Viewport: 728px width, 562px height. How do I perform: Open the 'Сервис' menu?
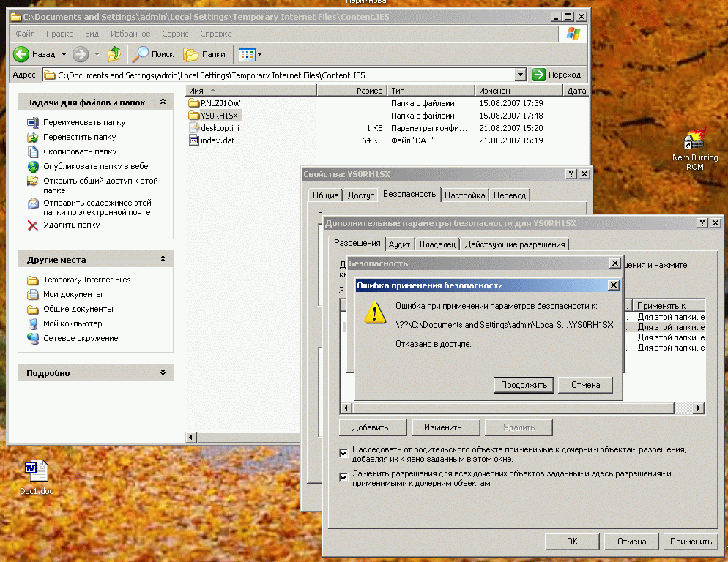pos(175,34)
